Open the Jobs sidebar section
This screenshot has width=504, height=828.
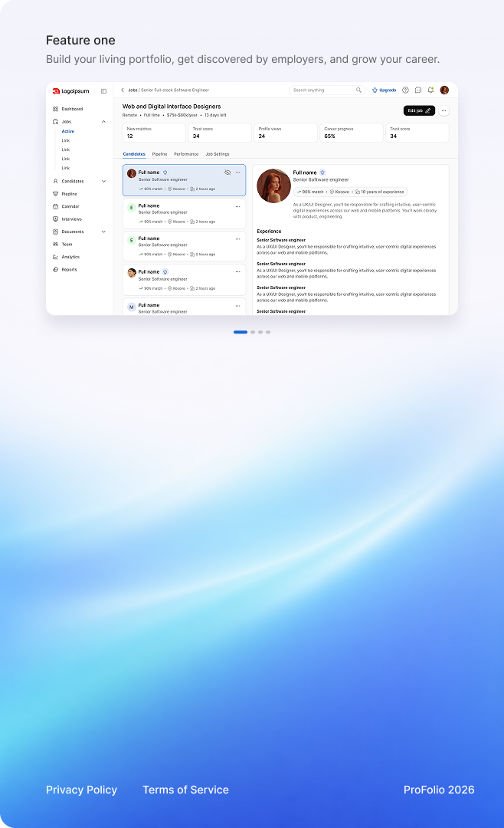(x=67, y=121)
